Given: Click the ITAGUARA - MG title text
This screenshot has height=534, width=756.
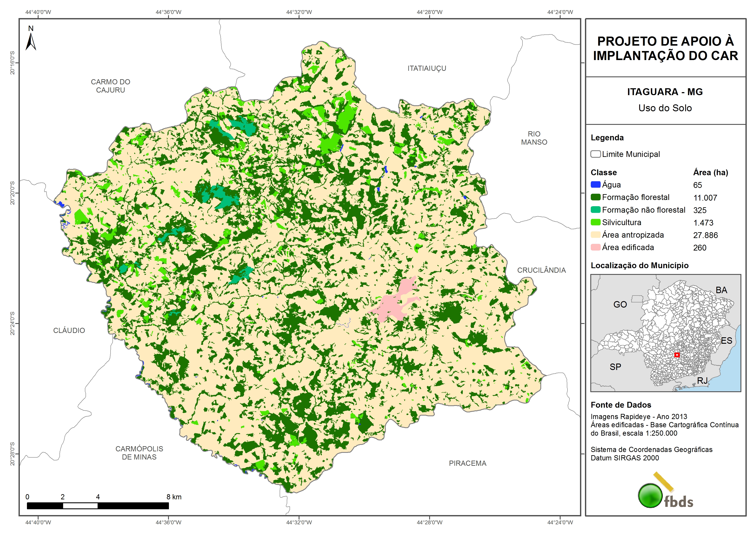Looking at the screenshot, I should (665, 92).
